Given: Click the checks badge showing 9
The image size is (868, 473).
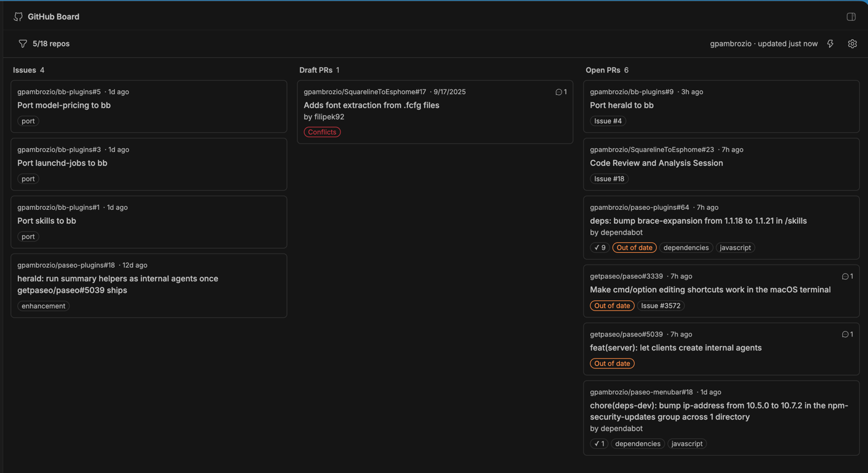Looking at the screenshot, I should 600,248.
